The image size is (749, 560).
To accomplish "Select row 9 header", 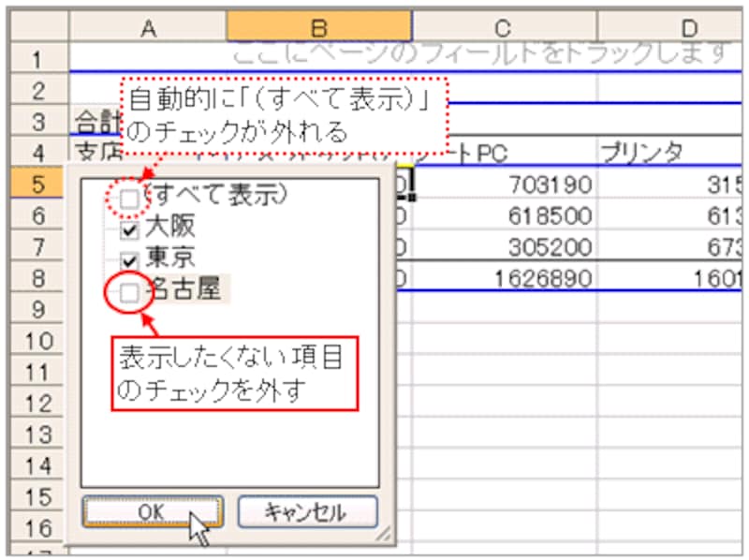I will tap(37, 309).
